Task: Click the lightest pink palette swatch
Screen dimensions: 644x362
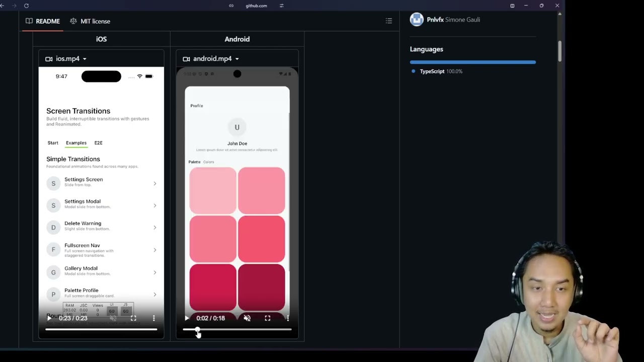Action: click(x=213, y=191)
